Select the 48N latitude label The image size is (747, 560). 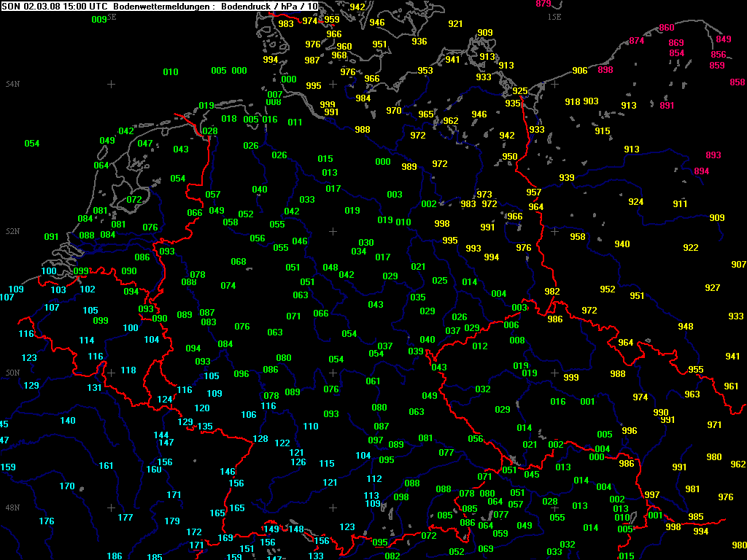[12, 507]
